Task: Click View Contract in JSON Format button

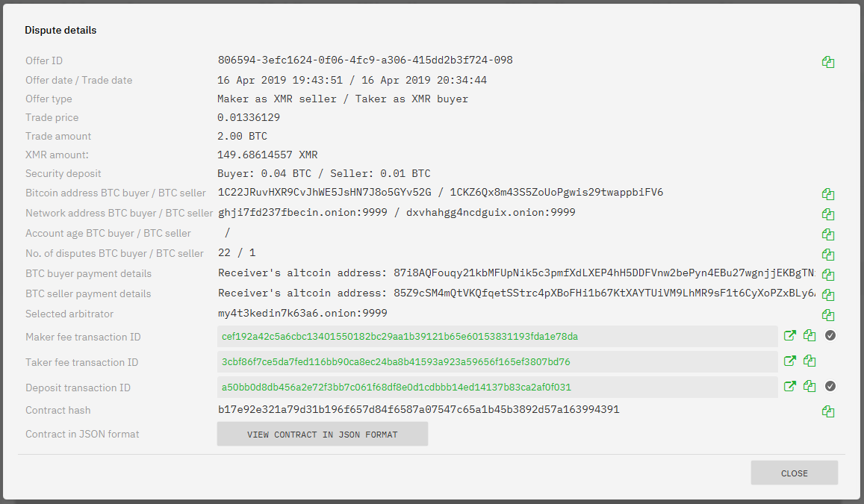Action: (x=323, y=434)
